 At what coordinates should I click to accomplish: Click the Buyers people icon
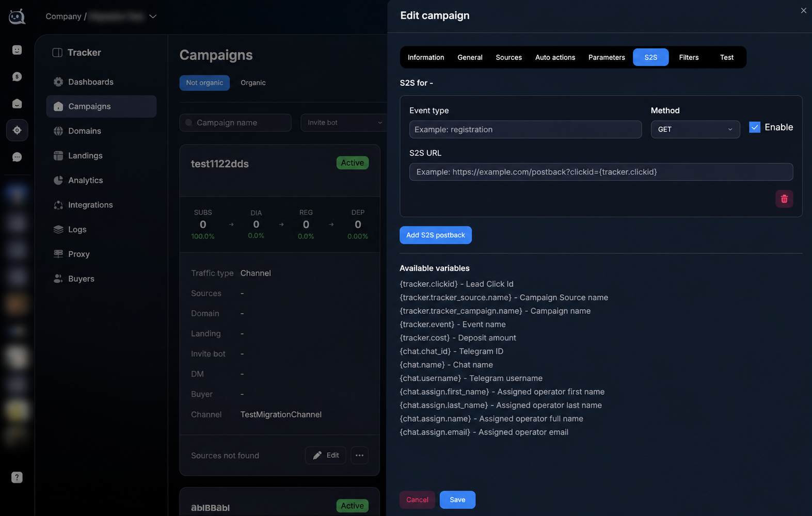(x=58, y=279)
